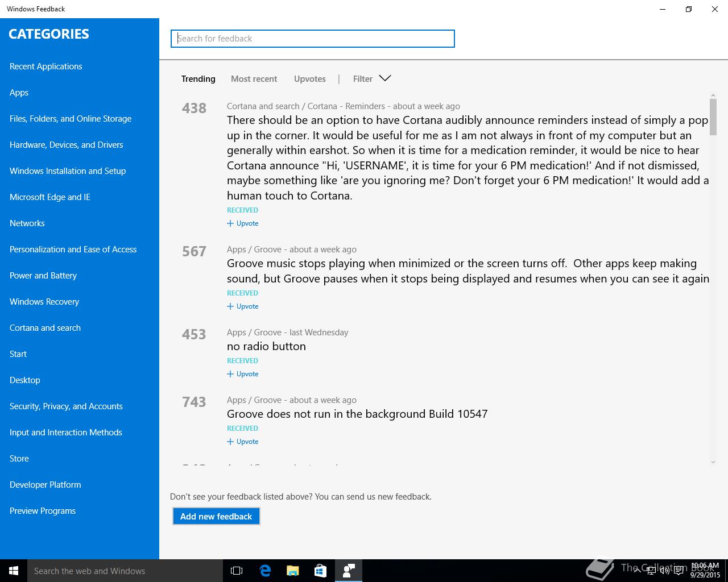Open the Power and Battery category
Viewport: 728px width, 582px height.
[43, 276]
